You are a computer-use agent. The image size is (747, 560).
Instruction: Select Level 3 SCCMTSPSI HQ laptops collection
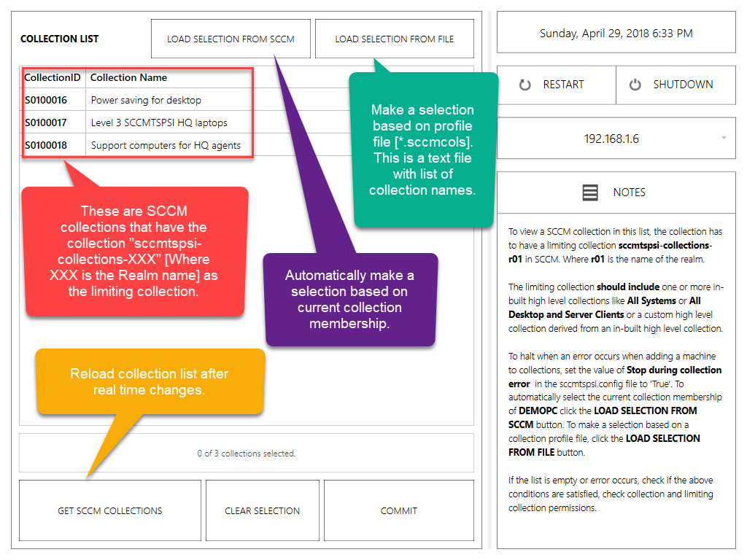159,122
